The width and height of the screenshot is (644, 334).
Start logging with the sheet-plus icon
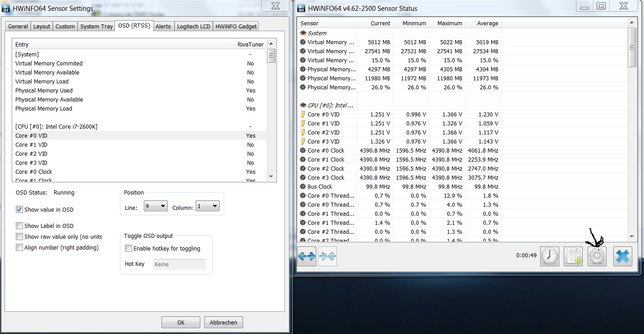pos(573,256)
